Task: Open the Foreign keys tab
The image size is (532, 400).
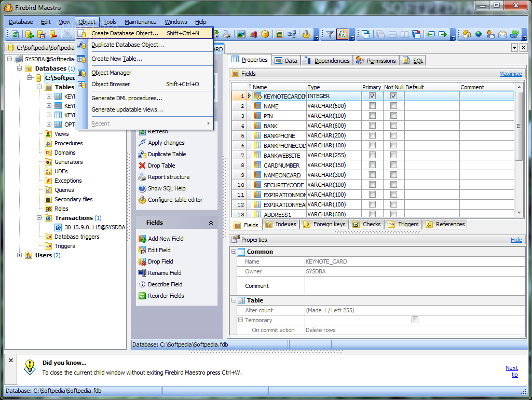Action: tap(325, 224)
